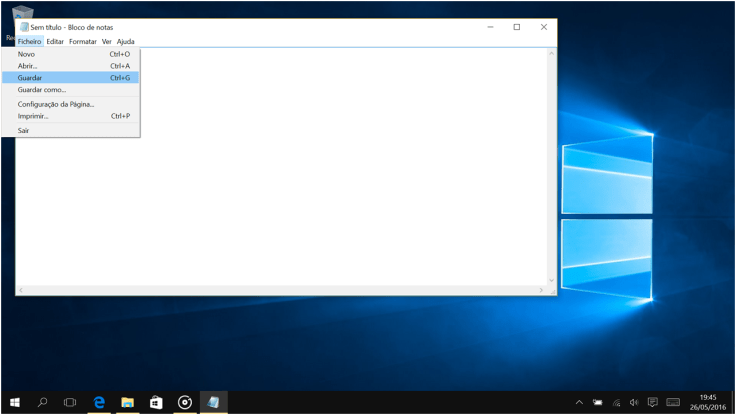The image size is (736, 415).
Task: Open the Formatar menu
Action: point(83,42)
